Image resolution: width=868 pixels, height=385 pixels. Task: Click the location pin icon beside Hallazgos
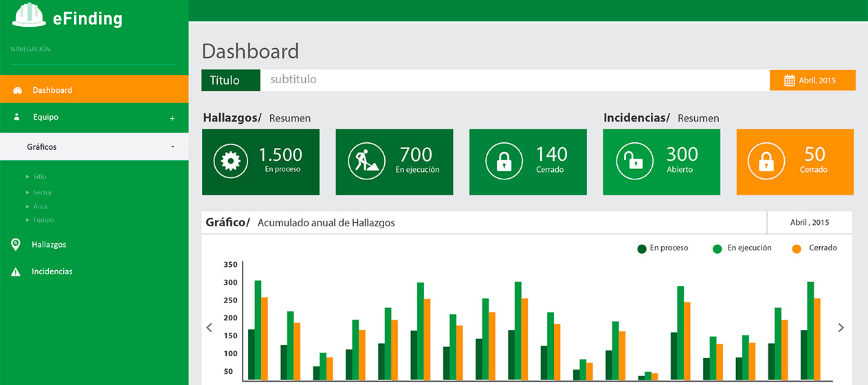pos(16,245)
